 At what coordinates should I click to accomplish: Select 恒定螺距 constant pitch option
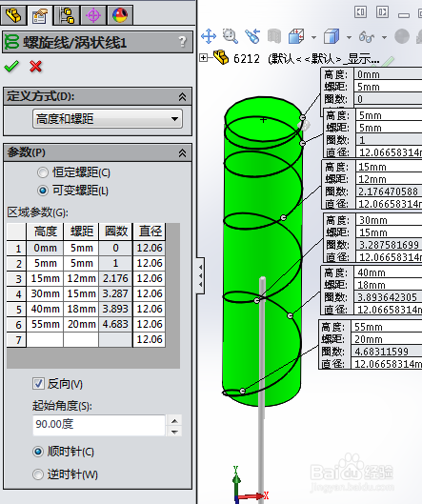[x=43, y=172]
